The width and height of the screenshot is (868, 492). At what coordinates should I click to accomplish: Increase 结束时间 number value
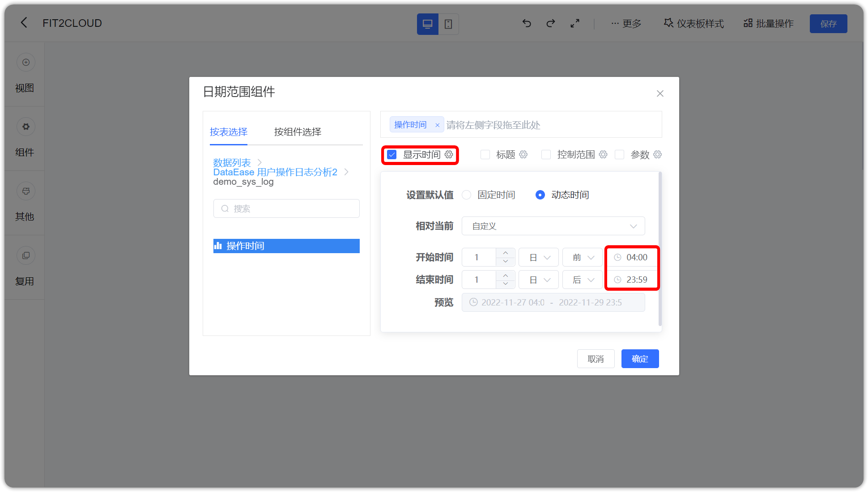tap(506, 275)
